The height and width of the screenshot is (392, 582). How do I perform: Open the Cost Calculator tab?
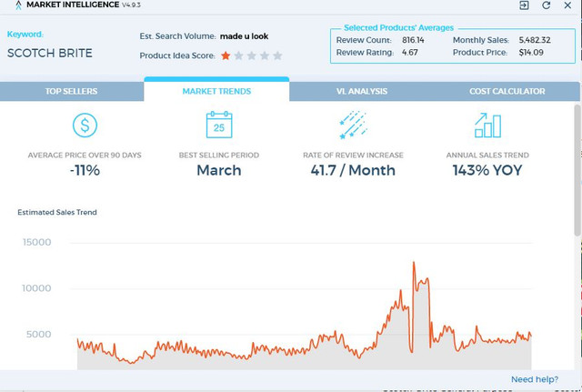click(x=507, y=91)
